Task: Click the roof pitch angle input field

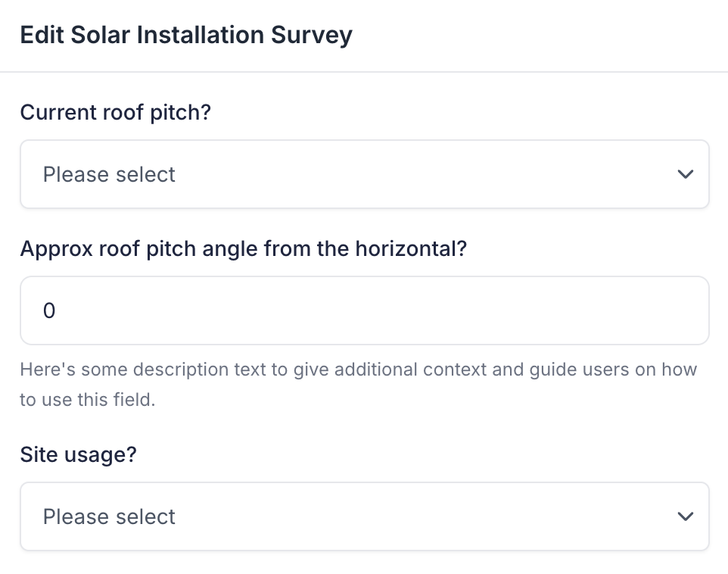Action: tap(363, 310)
